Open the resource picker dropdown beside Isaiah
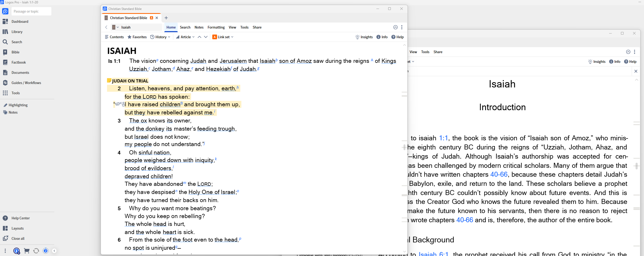 [x=115, y=27]
